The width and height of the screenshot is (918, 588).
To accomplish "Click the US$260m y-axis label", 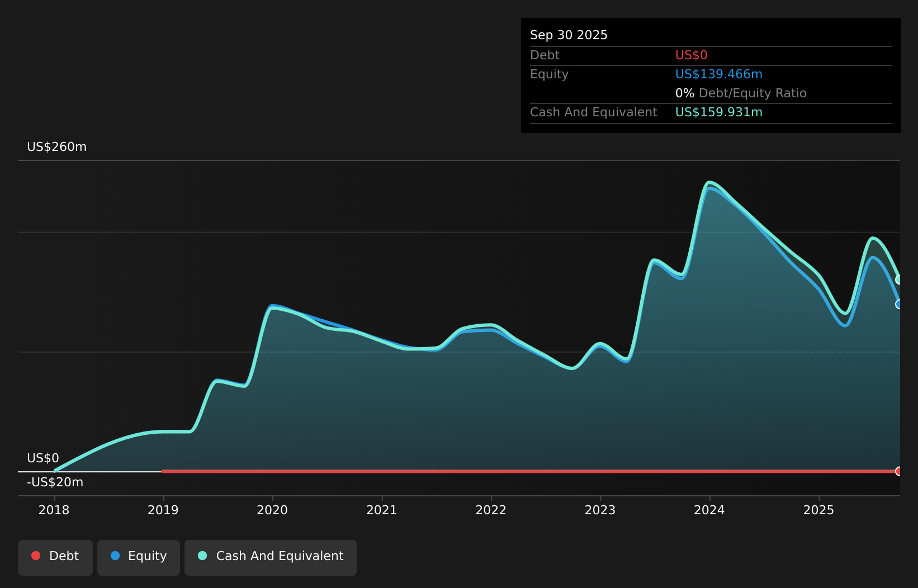I will [x=57, y=147].
